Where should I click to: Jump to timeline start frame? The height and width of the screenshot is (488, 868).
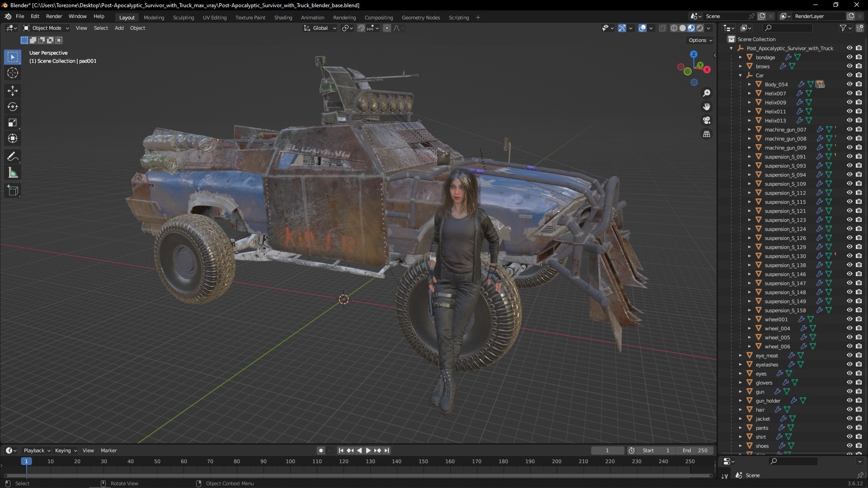[341, 450]
